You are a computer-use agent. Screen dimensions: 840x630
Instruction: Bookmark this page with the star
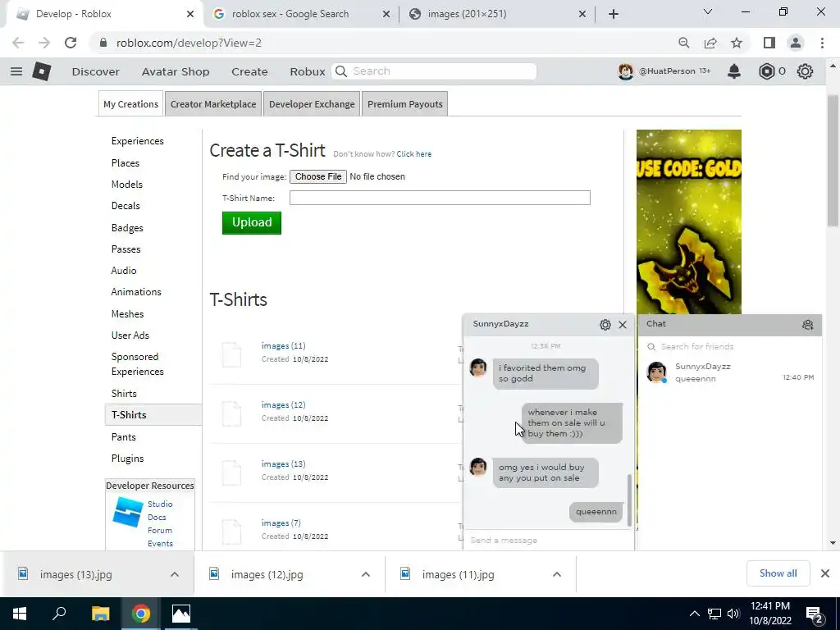tap(737, 43)
